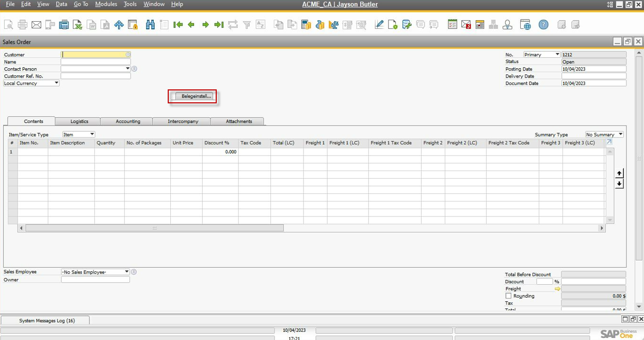The image size is (644, 340).
Task: Expand the Item/Service Type dropdown
Action: [x=92, y=134]
